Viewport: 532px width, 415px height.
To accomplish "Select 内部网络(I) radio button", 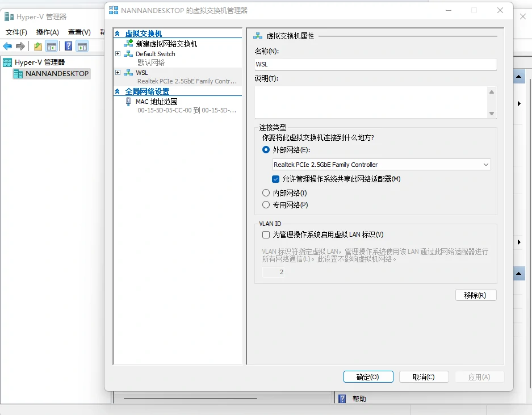I will coord(266,192).
